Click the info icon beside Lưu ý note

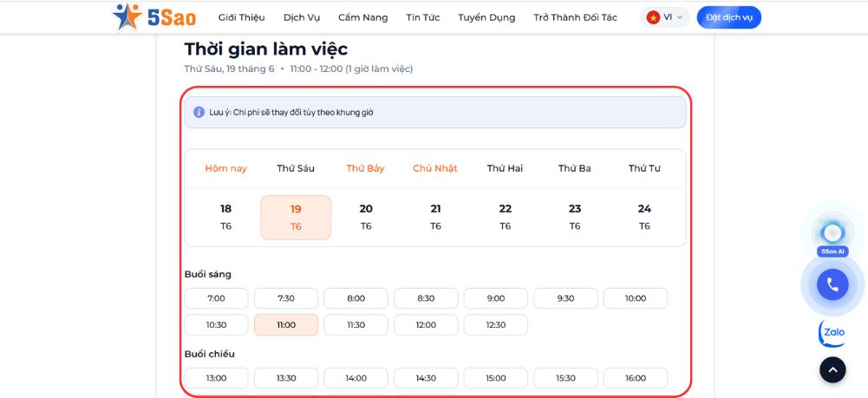pos(199,113)
